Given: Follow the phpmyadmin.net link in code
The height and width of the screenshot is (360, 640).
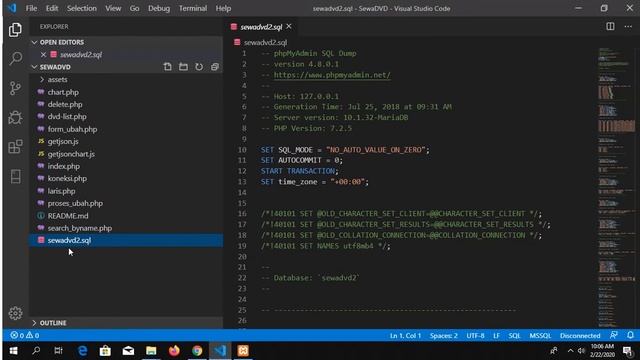Looking at the screenshot, I should click(332, 75).
